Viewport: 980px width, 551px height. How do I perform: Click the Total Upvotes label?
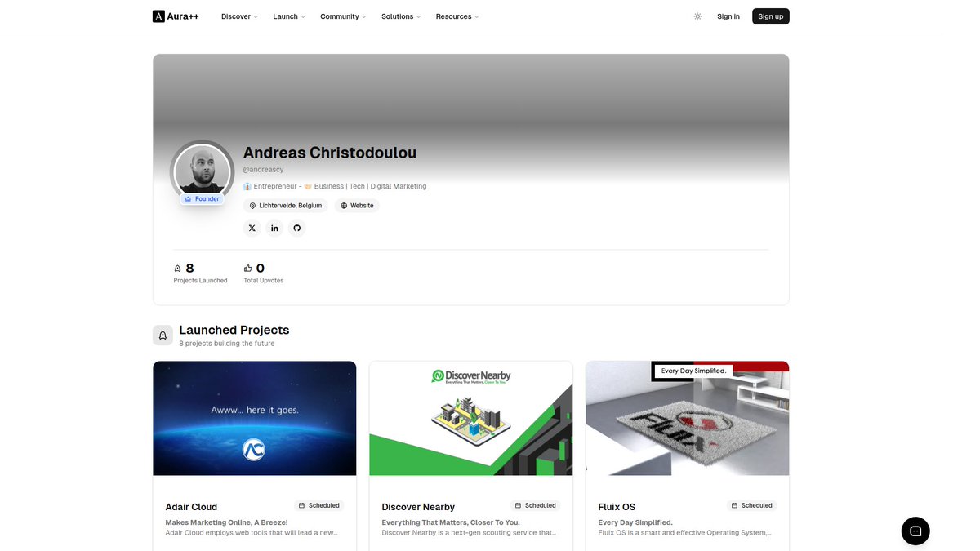(x=264, y=281)
